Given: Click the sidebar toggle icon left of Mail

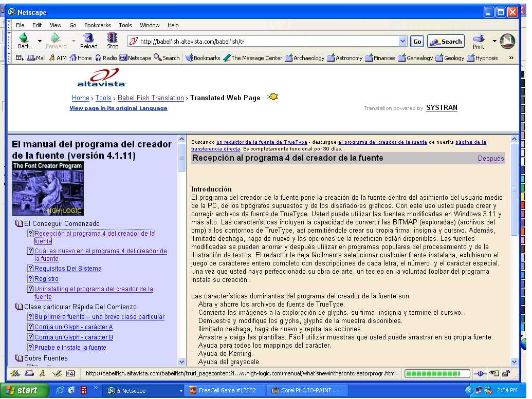Looking at the screenshot, I should pyautogui.click(x=20, y=58).
